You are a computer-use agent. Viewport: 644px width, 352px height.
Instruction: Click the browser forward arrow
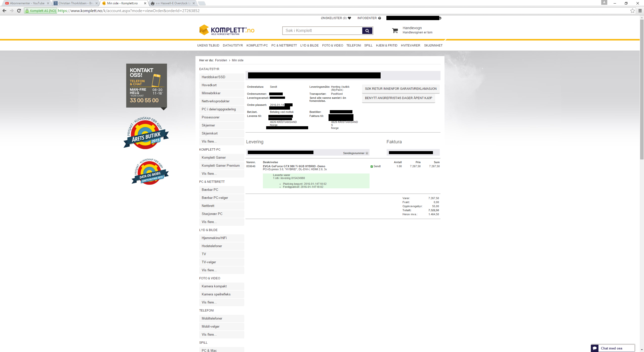pyautogui.click(x=12, y=11)
